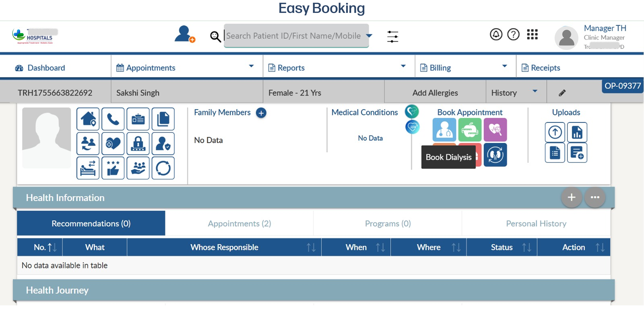644x311 pixels.
Task: Click the purple heart diagnostics booking icon
Action: tap(495, 130)
